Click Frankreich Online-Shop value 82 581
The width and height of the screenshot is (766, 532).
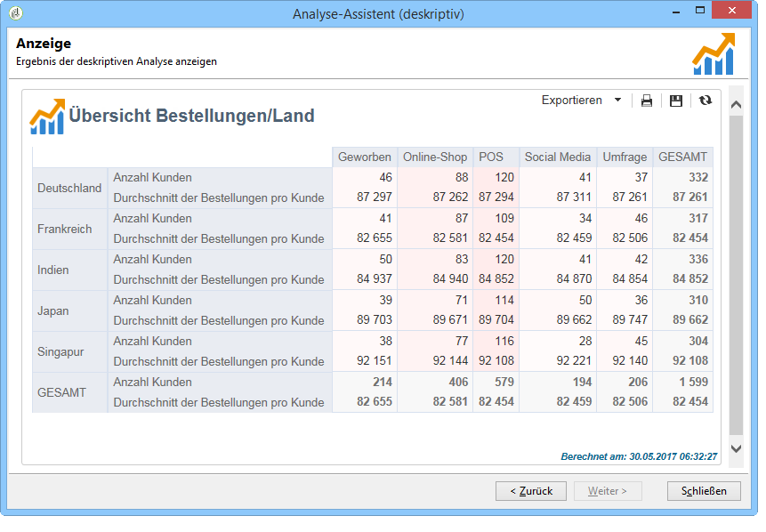tap(450, 238)
